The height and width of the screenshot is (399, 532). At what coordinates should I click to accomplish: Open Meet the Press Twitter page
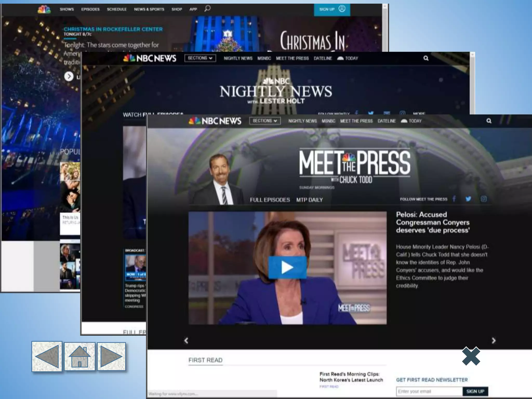click(468, 199)
